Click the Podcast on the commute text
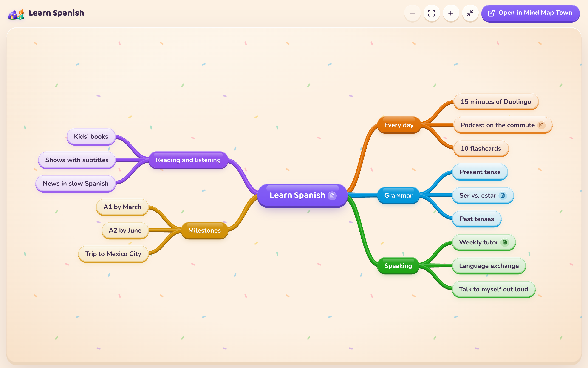 pos(498,125)
